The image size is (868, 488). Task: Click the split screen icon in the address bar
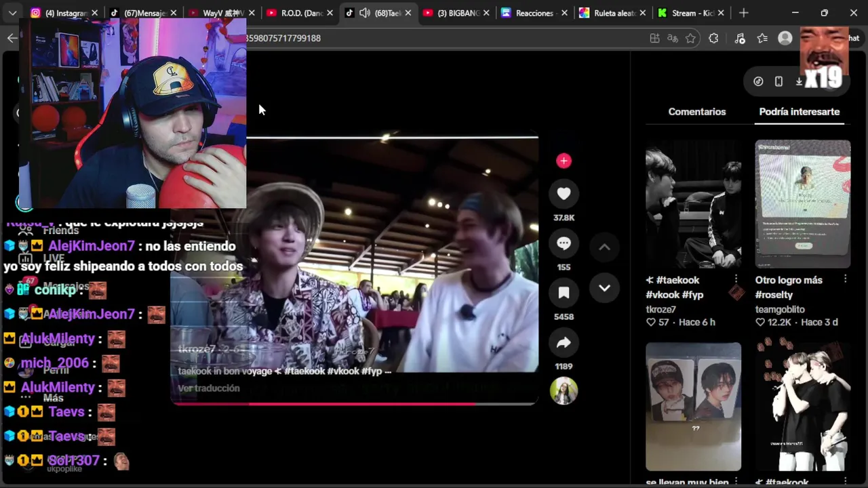click(654, 39)
